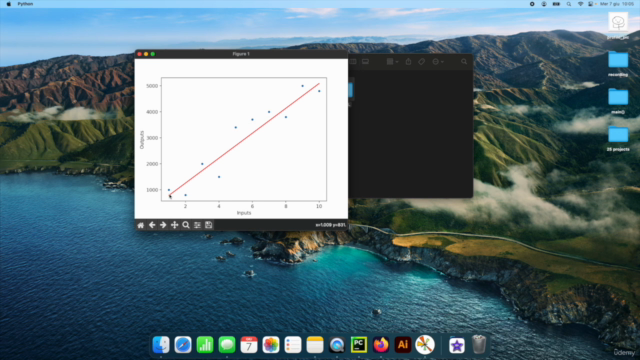The width and height of the screenshot is (640, 360).
Task: Open Calendar from the Dock
Action: point(249,345)
